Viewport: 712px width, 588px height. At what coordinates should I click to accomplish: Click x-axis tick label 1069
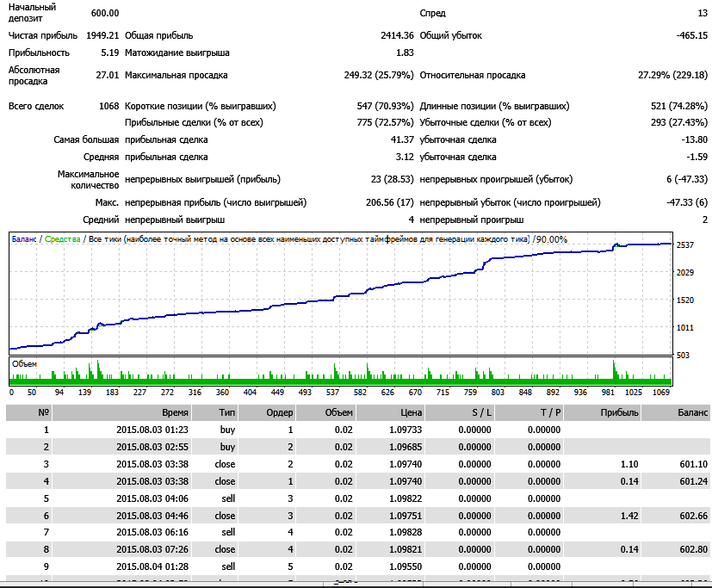click(661, 393)
